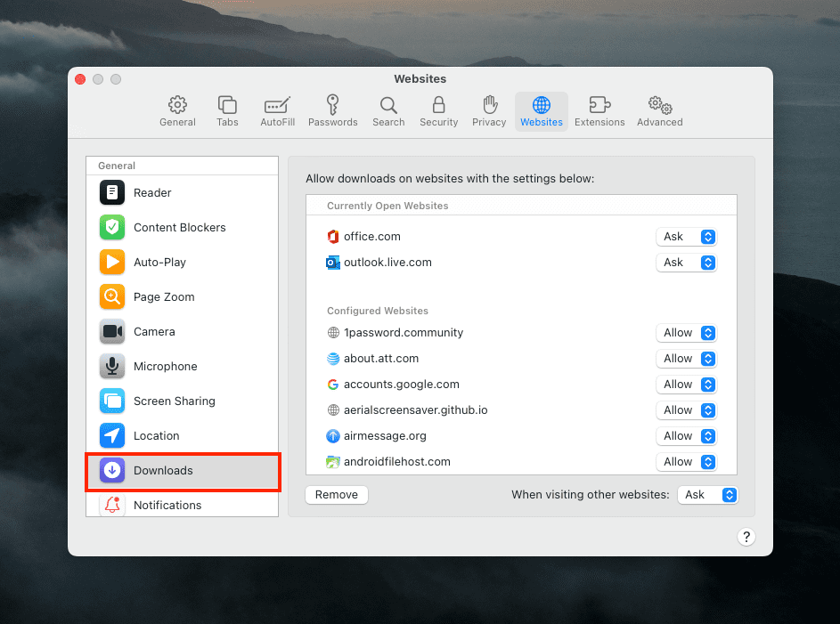Open the General preferences gear icon

[x=177, y=105]
